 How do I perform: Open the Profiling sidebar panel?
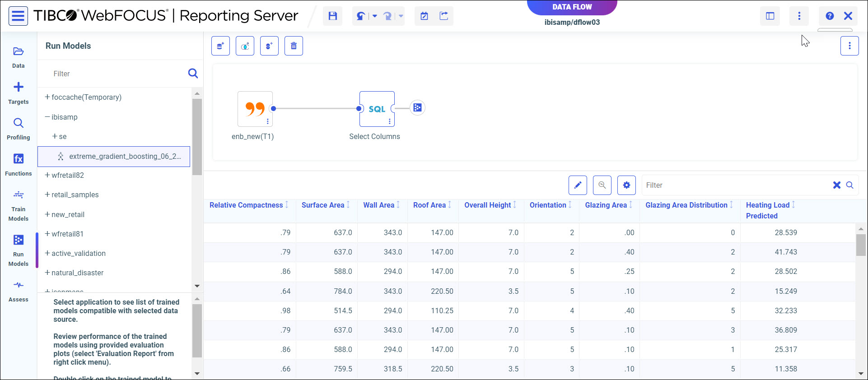click(19, 129)
